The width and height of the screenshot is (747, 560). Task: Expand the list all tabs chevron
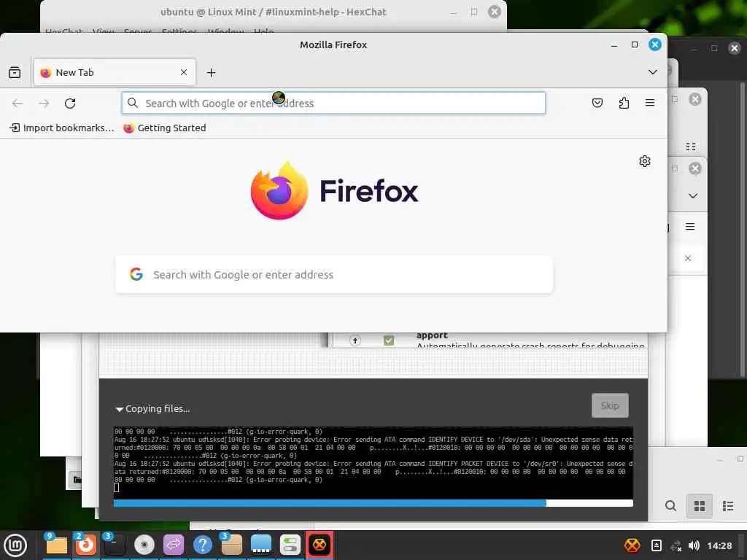(653, 72)
